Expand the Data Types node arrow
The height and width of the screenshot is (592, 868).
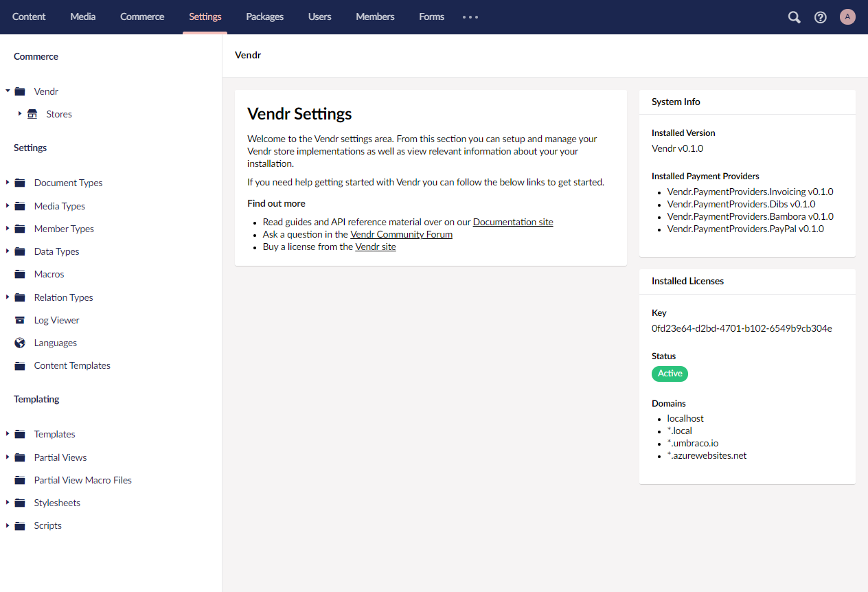8,251
